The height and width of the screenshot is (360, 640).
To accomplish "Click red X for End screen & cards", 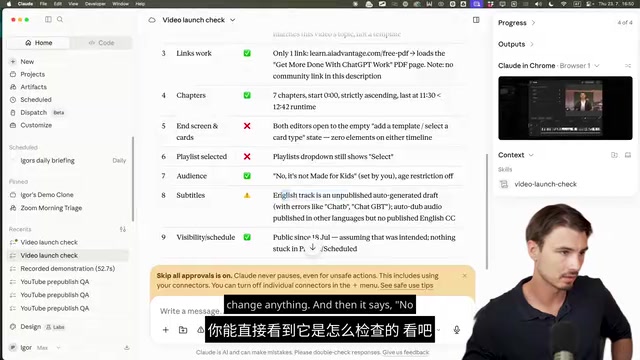I will point(247,126).
